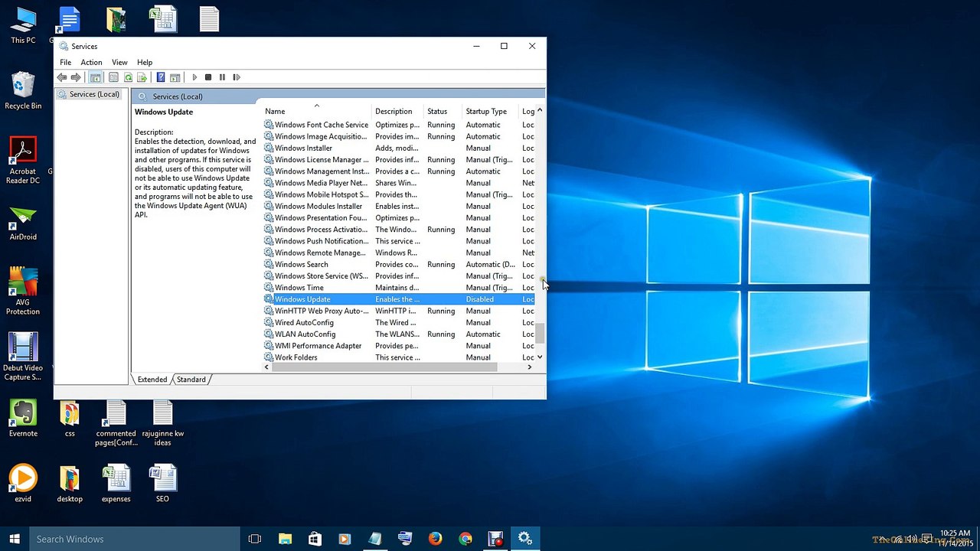Toggle Show/Hide Console Tree toolbar icon
Viewport: 980px width, 551px height.
coord(96,77)
